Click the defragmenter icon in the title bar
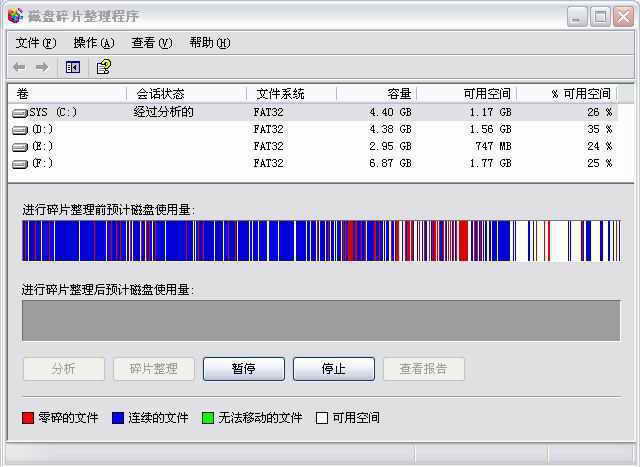This screenshot has width=640, height=467. click(x=15, y=16)
